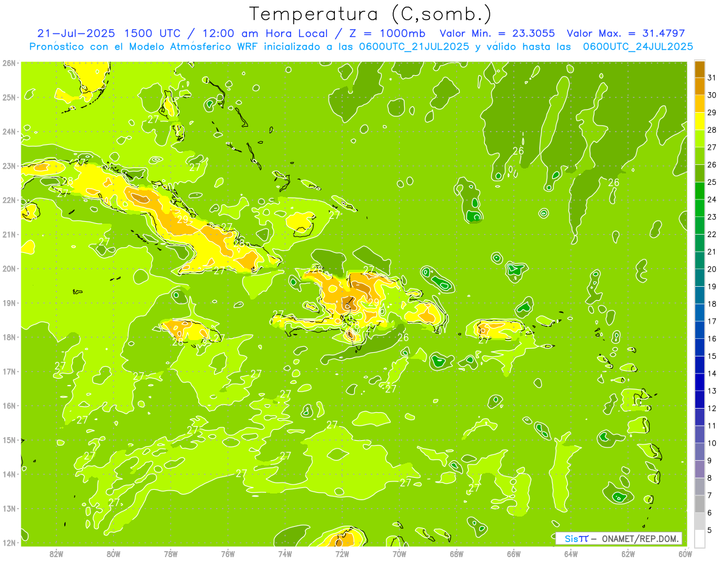Click the 'SisPI – ONAMET/REP.DOM.' label box
This screenshot has width=728, height=562.
(x=619, y=538)
